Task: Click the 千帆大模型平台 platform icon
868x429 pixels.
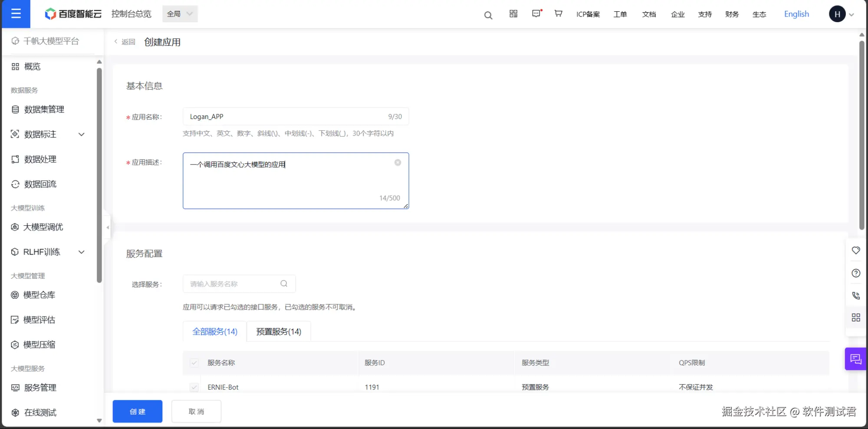Action: pyautogui.click(x=15, y=41)
